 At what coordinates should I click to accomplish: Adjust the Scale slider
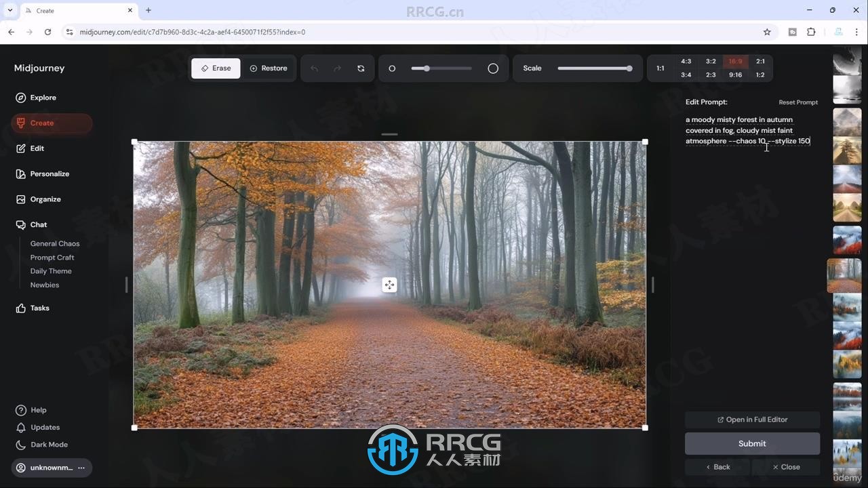click(595, 68)
